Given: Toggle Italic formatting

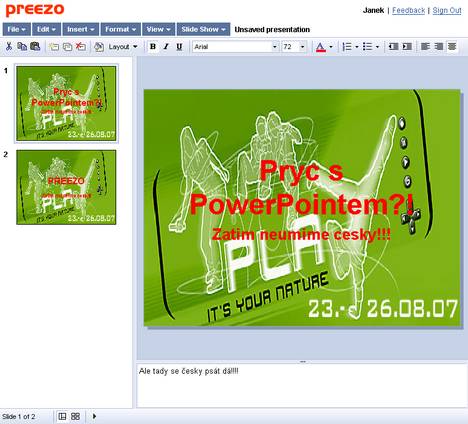Looking at the screenshot, I should click(166, 47).
